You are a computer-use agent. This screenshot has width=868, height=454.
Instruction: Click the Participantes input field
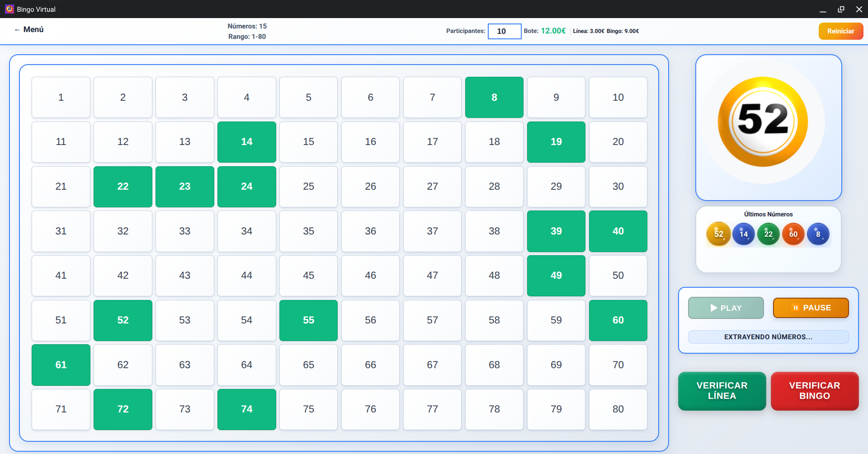[x=504, y=31]
